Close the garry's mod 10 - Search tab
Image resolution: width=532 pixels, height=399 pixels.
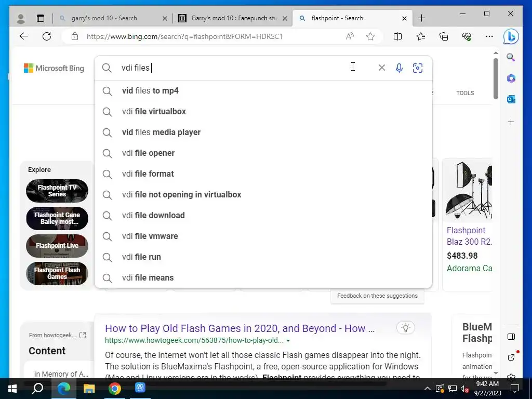click(x=165, y=18)
